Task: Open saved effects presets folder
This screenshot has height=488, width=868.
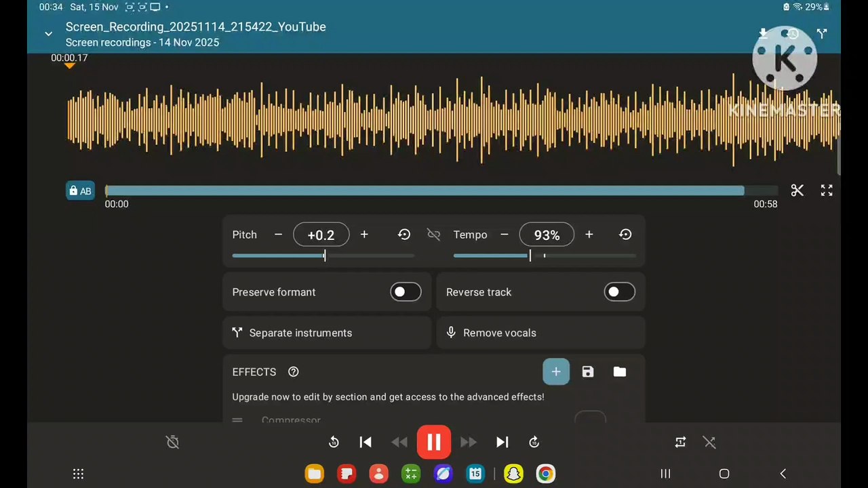Action: coord(620,371)
